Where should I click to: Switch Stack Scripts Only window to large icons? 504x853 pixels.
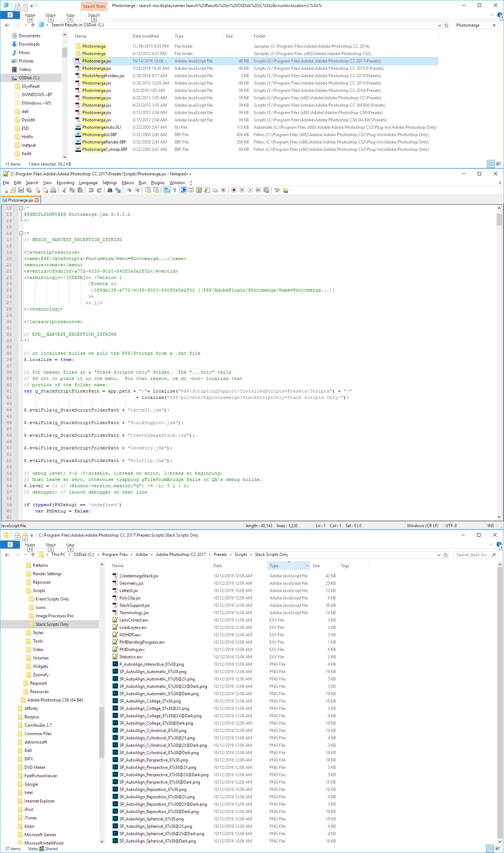498,848
